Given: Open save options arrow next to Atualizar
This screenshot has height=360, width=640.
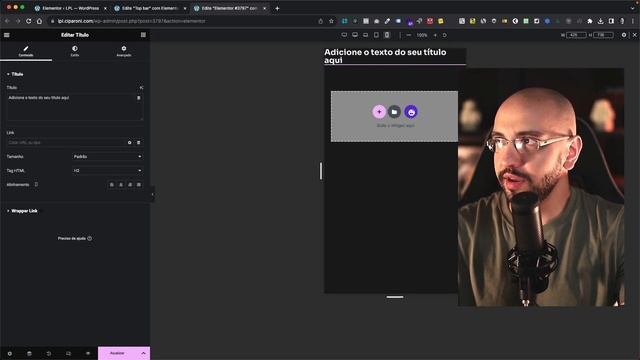Looking at the screenshot, I should coord(143,353).
